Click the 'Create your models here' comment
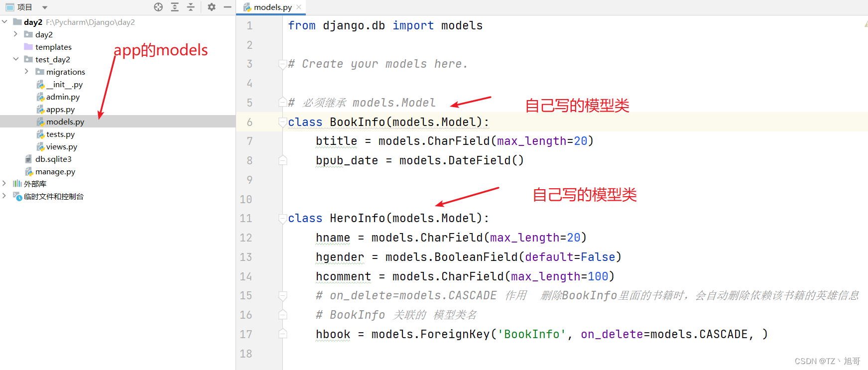This screenshot has height=370, width=868. tap(378, 64)
